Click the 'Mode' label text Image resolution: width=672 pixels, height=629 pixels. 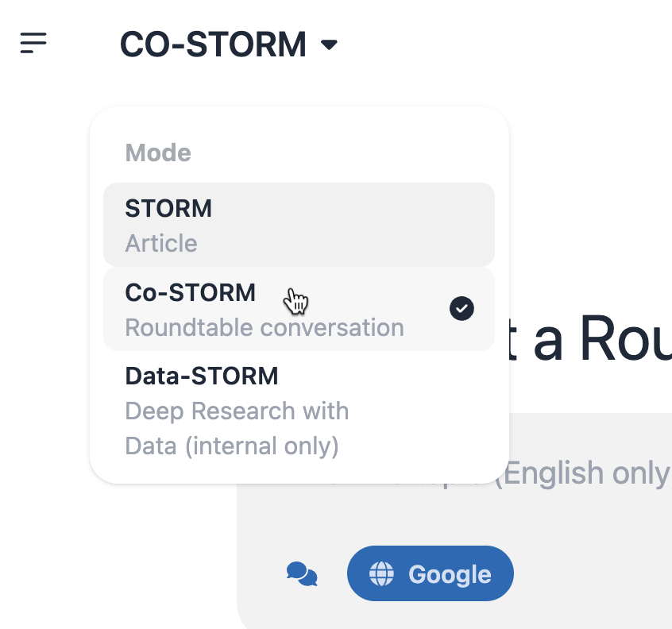[158, 152]
